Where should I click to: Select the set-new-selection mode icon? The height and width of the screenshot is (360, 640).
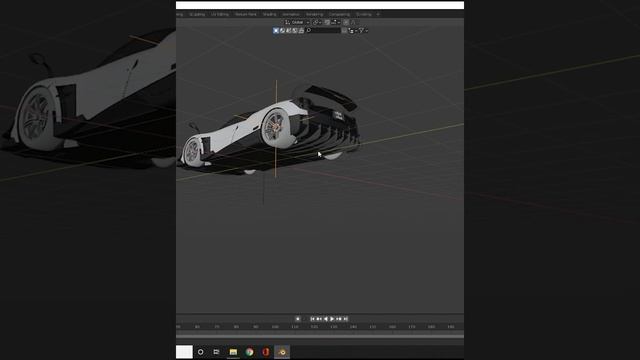(x=276, y=30)
